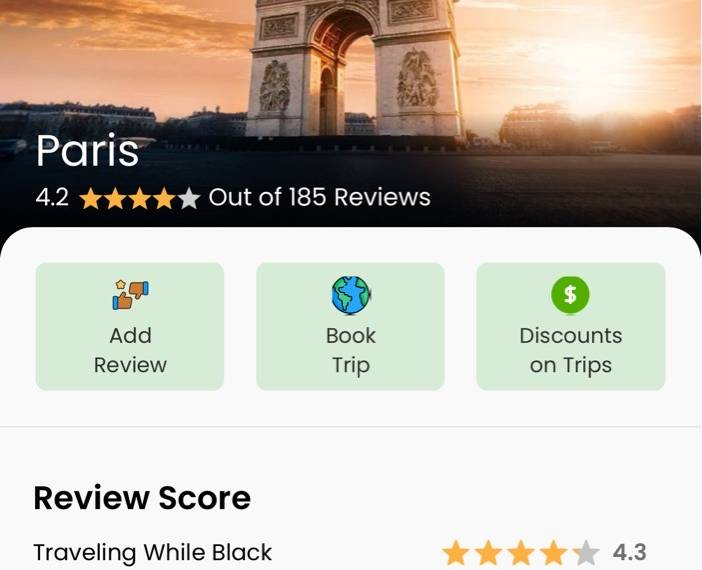Open Discounts on Trips card
Image resolution: width=702 pixels, height=570 pixels.
click(571, 326)
